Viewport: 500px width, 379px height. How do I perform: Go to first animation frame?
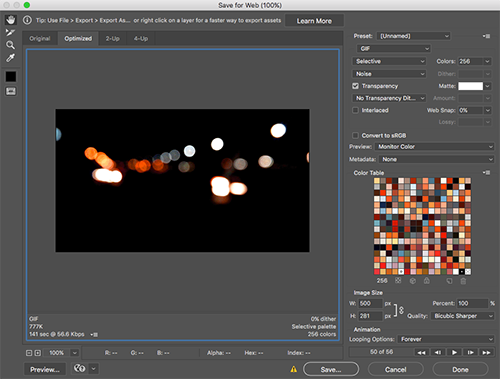(x=421, y=352)
